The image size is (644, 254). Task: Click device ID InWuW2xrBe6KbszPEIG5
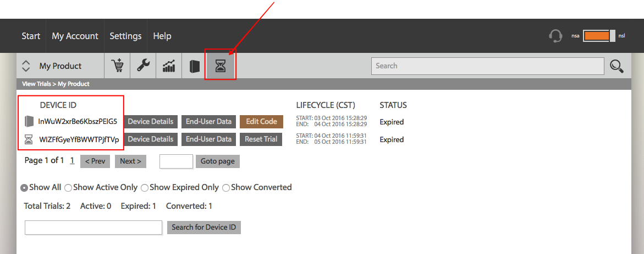click(78, 121)
